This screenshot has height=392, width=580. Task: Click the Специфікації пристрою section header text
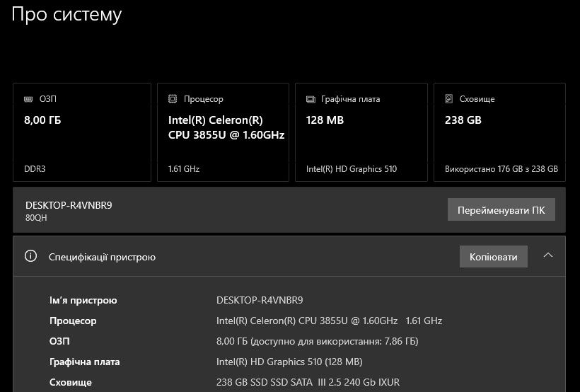102,258
